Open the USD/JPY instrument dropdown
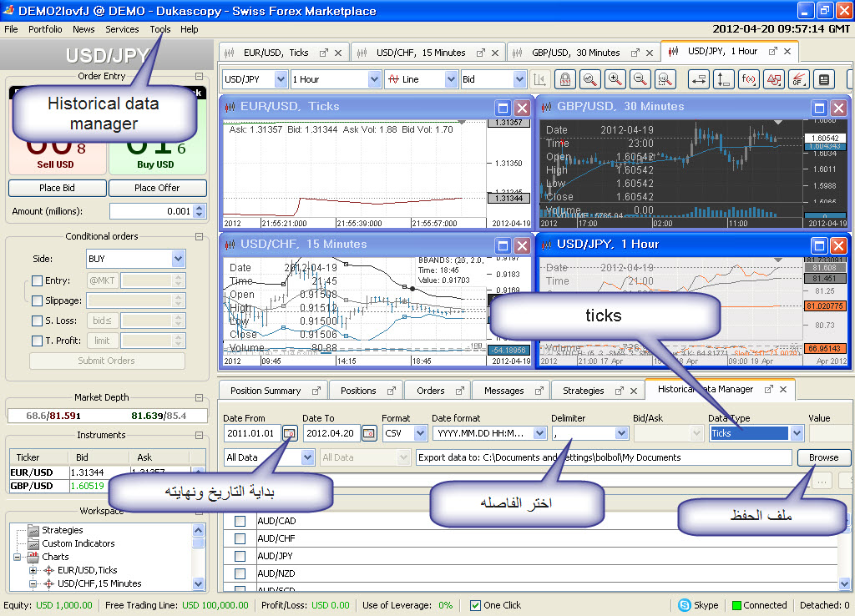 281,79
